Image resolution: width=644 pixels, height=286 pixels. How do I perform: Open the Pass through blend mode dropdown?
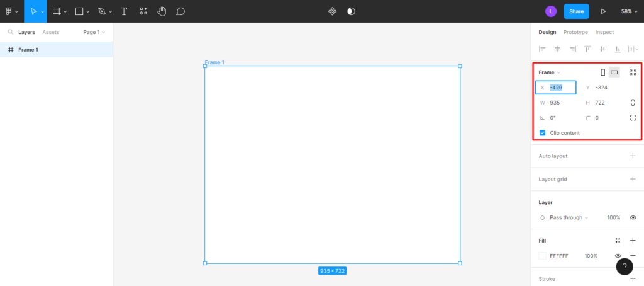pyautogui.click(x=569, y=217)
